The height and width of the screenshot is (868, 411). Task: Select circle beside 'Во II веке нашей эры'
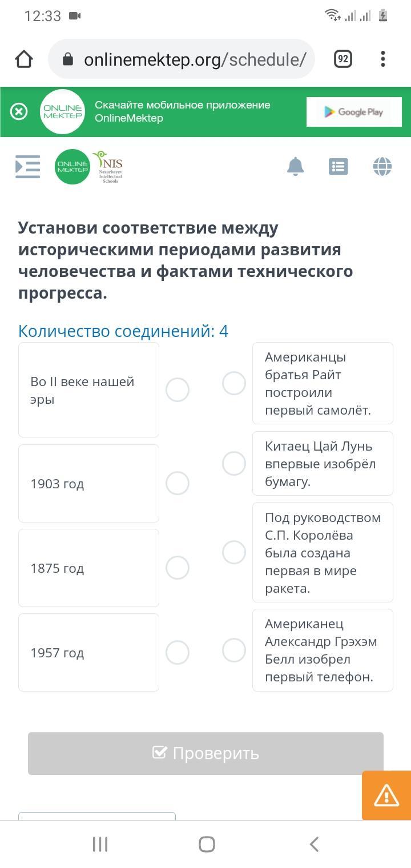(x=178, y=389)
